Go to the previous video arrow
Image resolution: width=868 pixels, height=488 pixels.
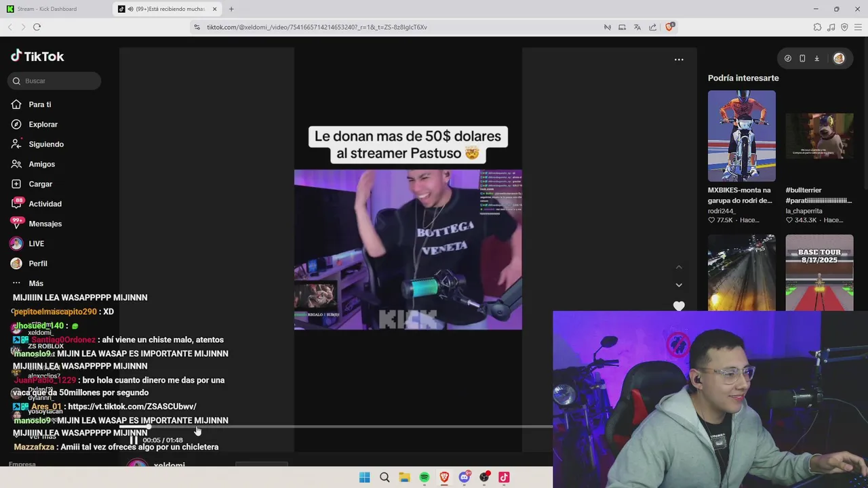tap(679, 267)
